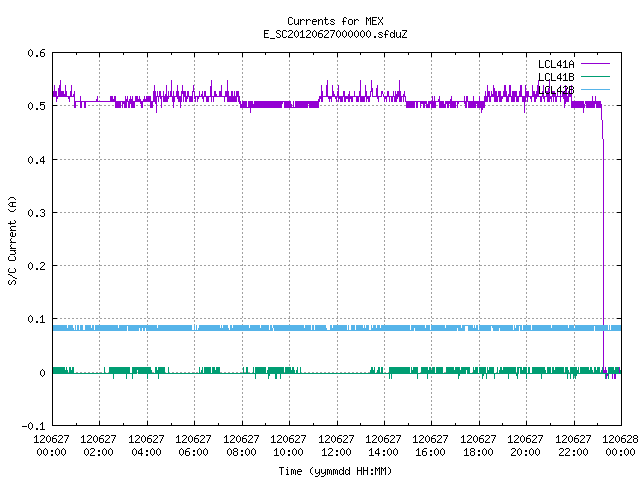640x480 pixels.
Task: Click the y-axis label 'S/C Current (A)'
Action: (x=12, y=241)
